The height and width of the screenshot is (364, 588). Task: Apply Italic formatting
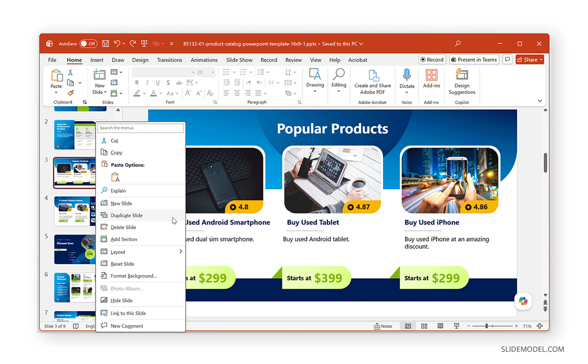click(147, 82)
